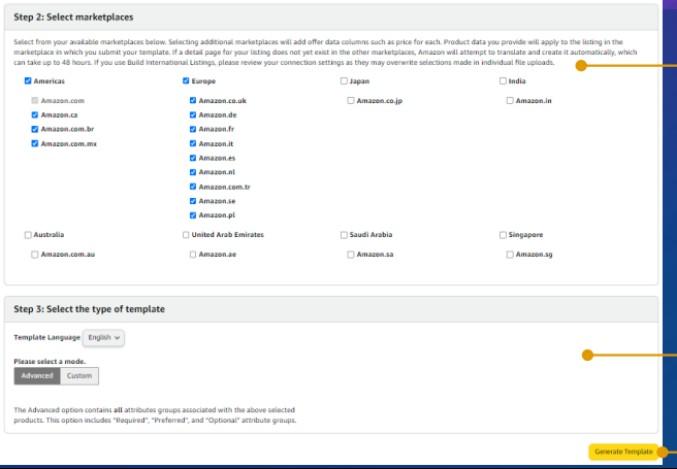The width and height of the screenshot is (677, 469).
Task: Uncheck Amazon.de marketplace
Action: pos(193,115)
